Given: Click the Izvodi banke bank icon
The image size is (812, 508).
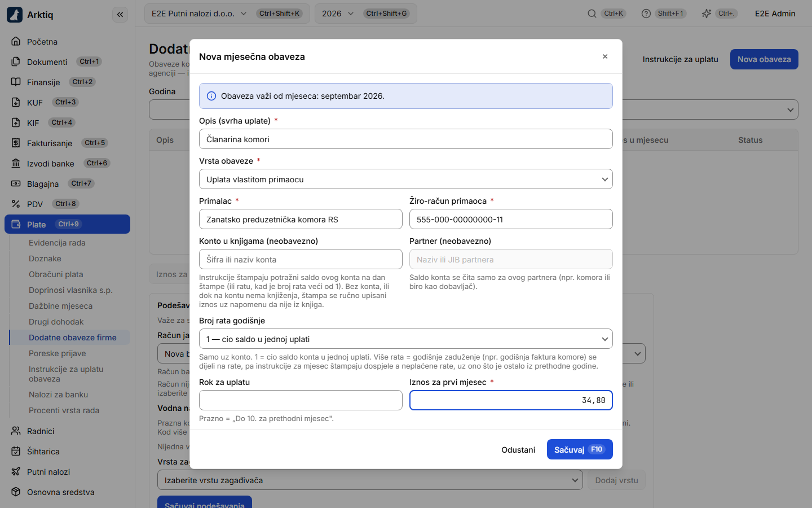Looking at the screenshot, I should 16,163.
